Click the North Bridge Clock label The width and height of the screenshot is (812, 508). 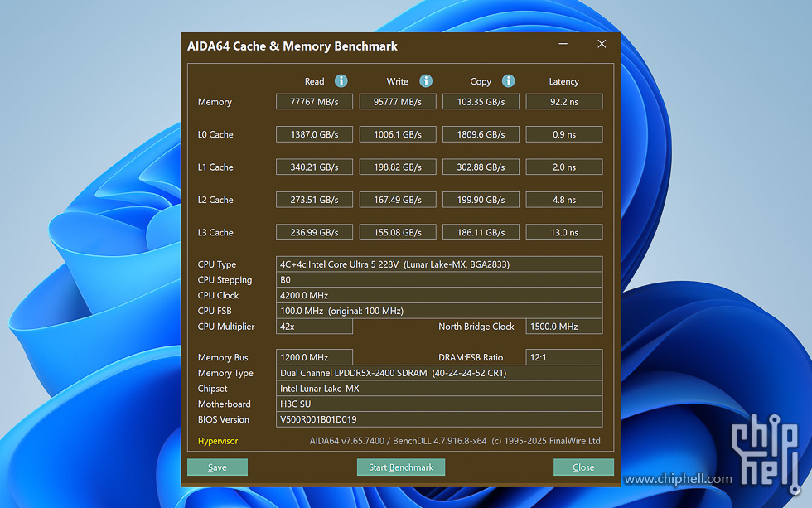476,327
